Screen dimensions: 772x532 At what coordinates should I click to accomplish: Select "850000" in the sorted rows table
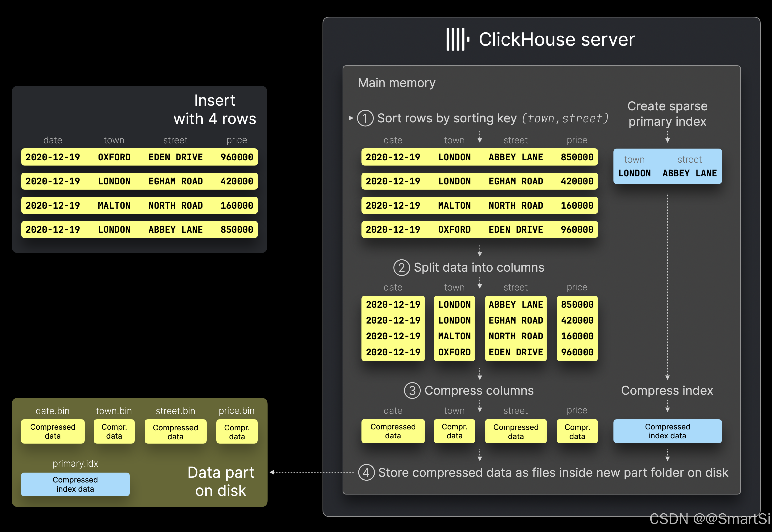[577, 157]
